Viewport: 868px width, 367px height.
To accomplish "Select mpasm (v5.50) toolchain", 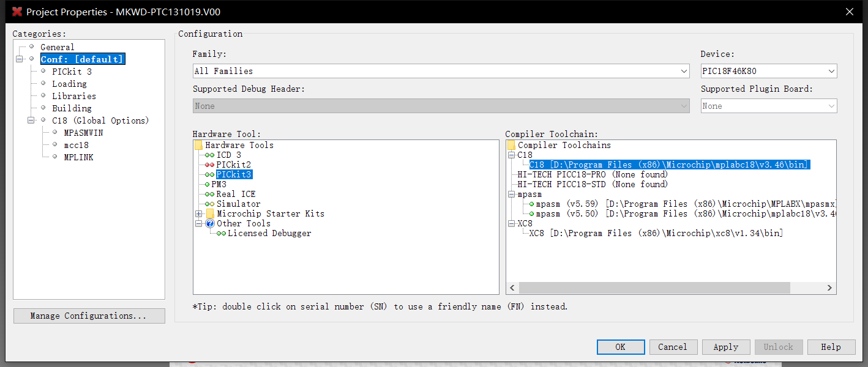I will click(686, 213).
